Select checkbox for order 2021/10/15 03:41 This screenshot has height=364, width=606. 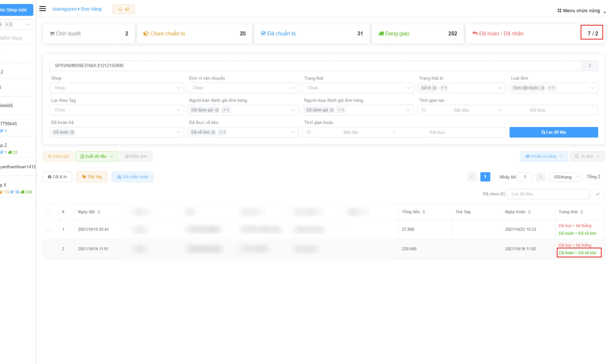pyautogui.click(x=49, y=229)
